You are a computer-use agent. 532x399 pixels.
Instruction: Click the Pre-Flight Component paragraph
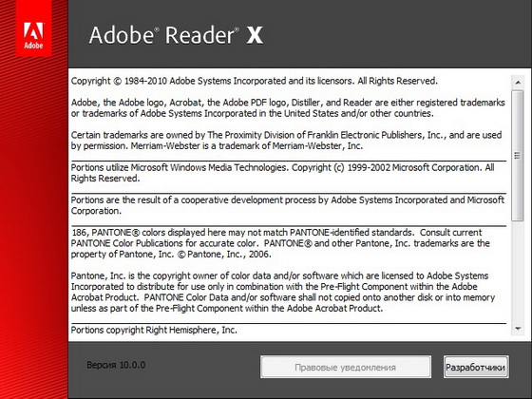point(283,293)
